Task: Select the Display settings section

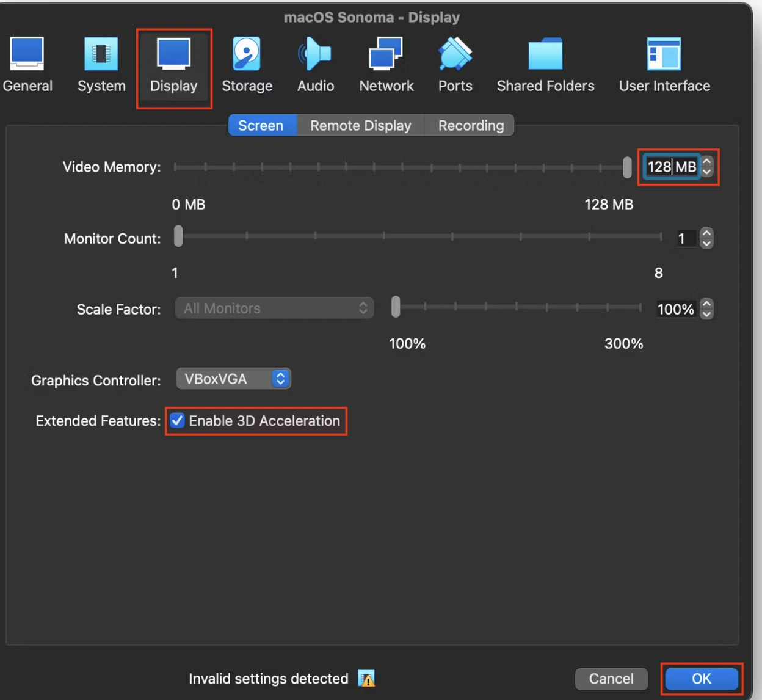Action: [174, 65]
